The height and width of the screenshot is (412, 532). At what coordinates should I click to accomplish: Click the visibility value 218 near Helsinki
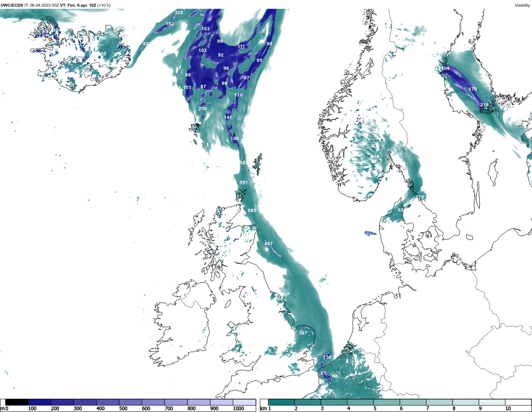pyautogui.click(x=485, y=105)
